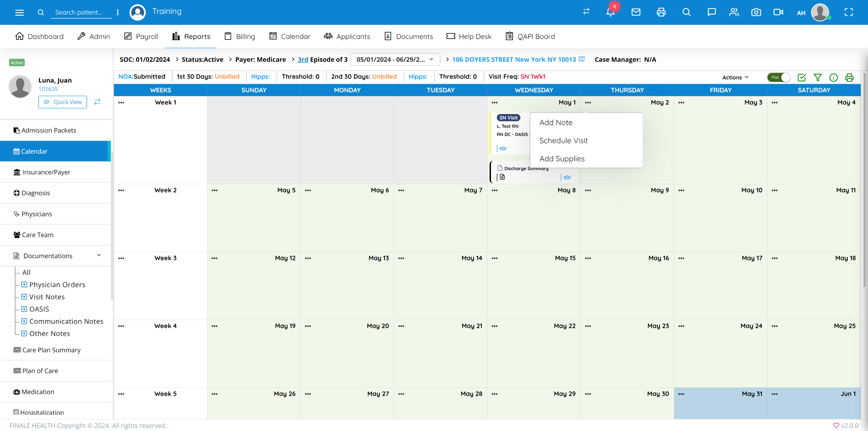Open the notifications bell icon
868x431 pixels.
tap(610, 12)
